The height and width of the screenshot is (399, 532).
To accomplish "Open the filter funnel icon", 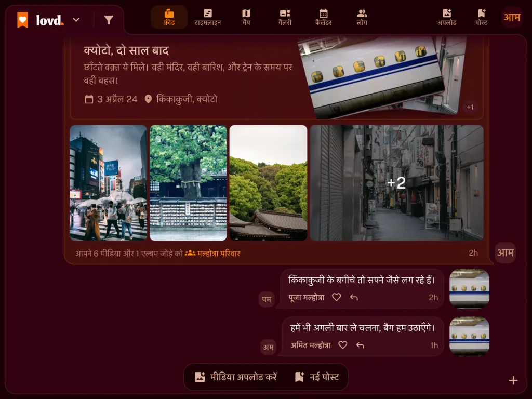I will pyautogui.click(x=109, y=20).
